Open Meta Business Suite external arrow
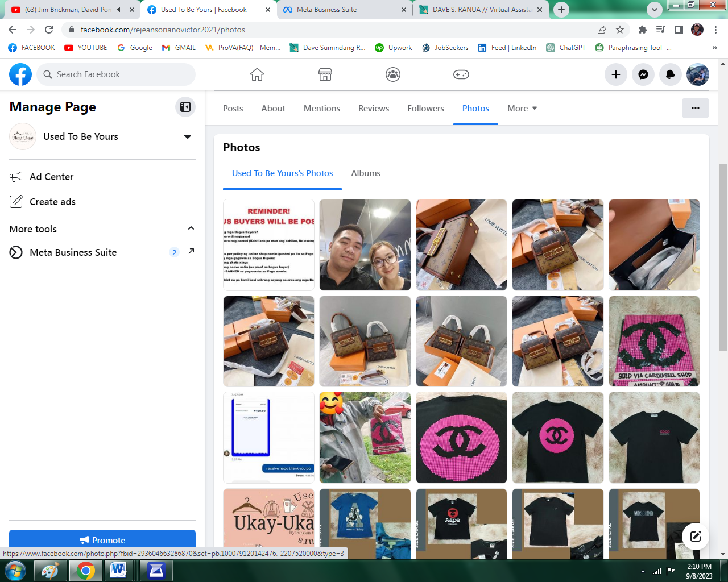 (191, 251)
